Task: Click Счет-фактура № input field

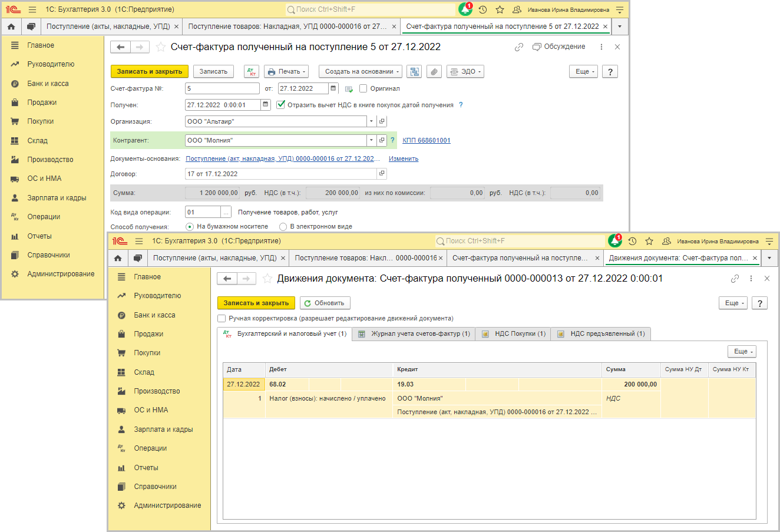Action: [222, 88]
